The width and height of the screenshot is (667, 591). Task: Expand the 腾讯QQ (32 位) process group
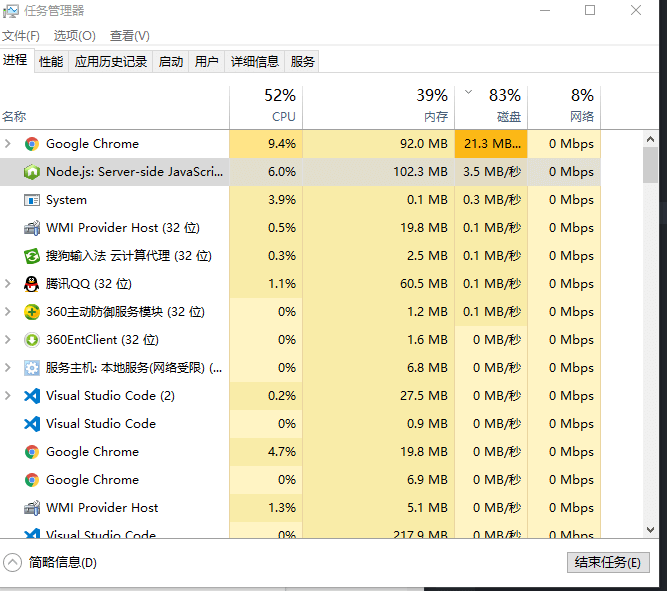(8, 284)
